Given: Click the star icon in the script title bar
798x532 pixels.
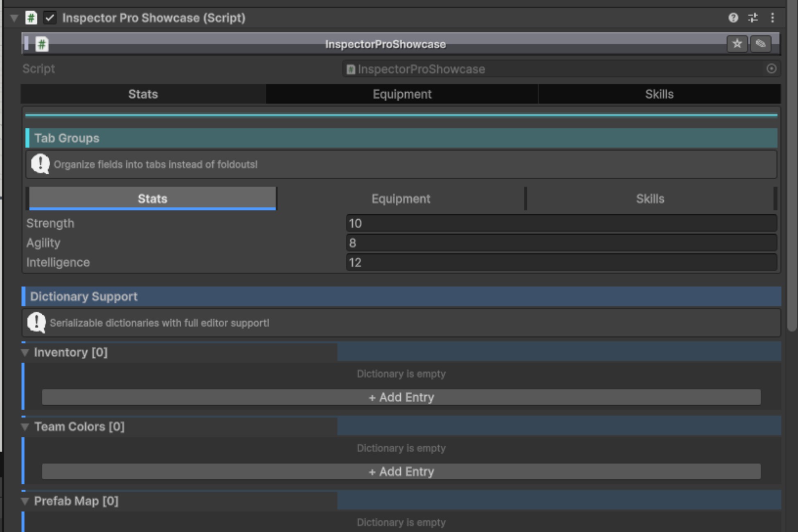Looking at the screenshot, I should tap(737, 44).
